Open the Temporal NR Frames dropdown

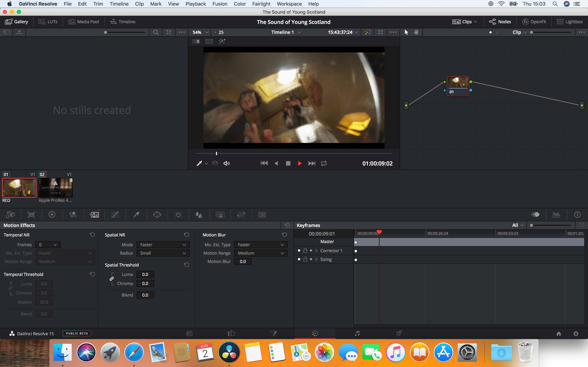[x=48, y=245]
